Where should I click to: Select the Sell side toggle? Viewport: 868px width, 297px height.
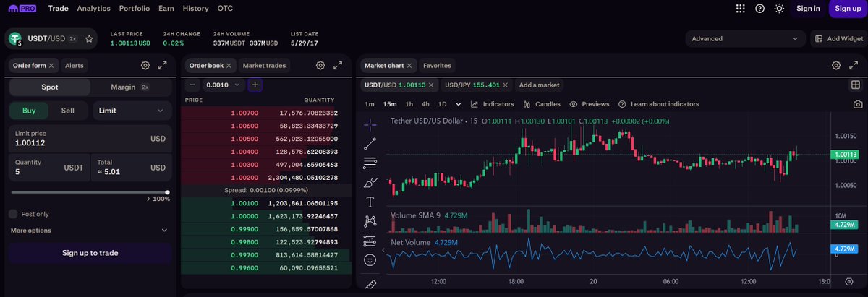pyautogui.click(x=67, y=111)
